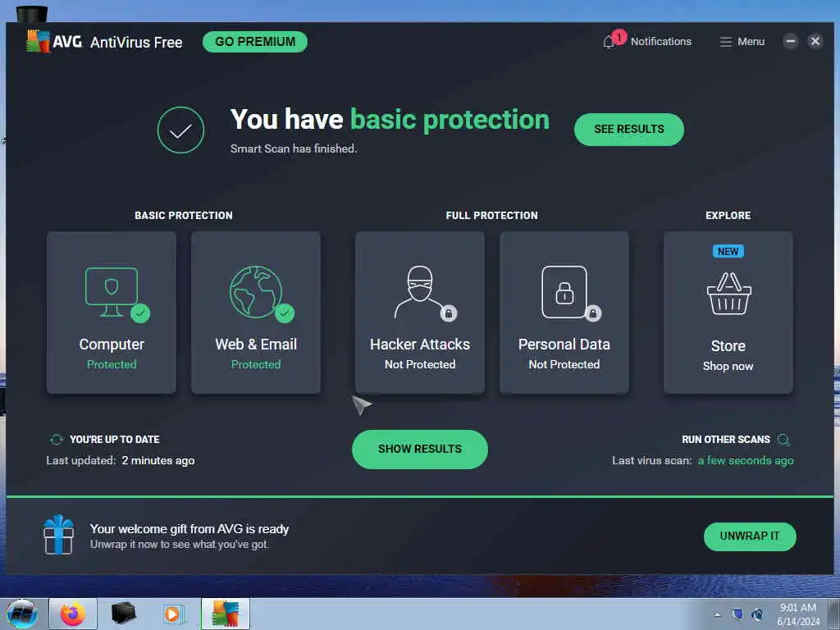Close the AVG window
Viewport: 840px width, 630px height.
click(815, 41)
